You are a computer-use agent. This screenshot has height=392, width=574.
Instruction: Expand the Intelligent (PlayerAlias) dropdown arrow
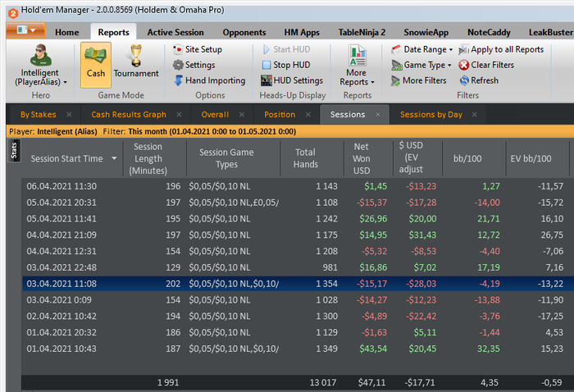65,82
